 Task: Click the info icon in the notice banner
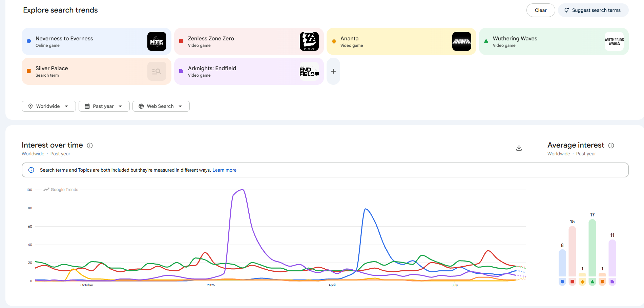(31, 170)
